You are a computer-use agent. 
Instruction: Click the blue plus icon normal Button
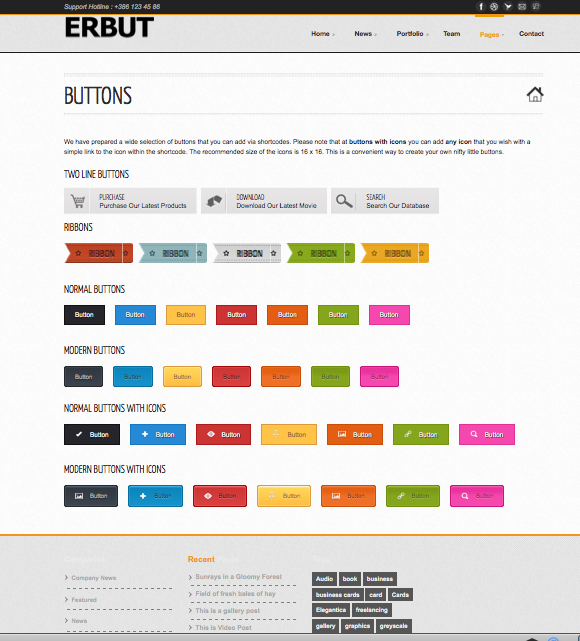pos(158,435)
